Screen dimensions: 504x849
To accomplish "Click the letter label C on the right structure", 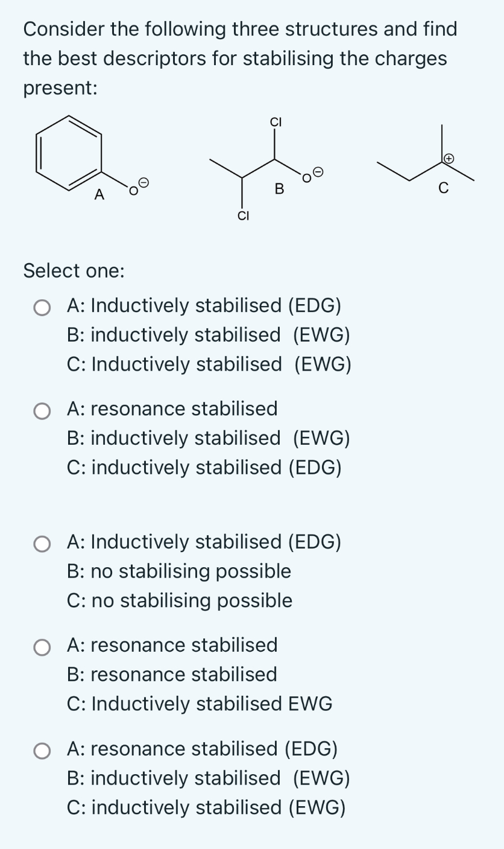I will [443, 189].
